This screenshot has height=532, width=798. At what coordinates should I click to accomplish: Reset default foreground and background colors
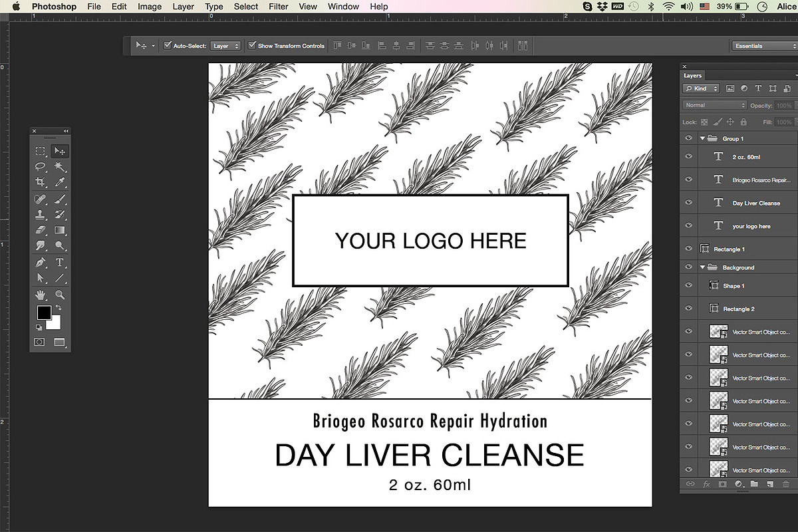pyautogui.click(x=39, y=327)
